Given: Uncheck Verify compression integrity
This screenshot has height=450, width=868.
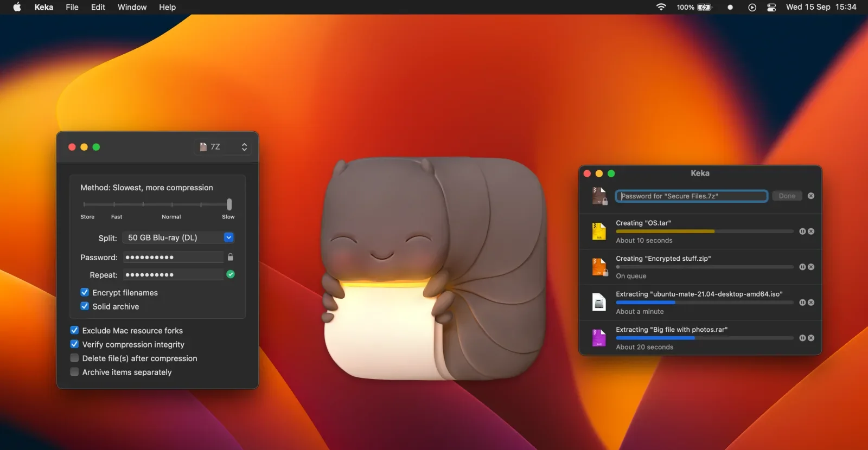Looking at the screenshot, I should pos(74,344).
